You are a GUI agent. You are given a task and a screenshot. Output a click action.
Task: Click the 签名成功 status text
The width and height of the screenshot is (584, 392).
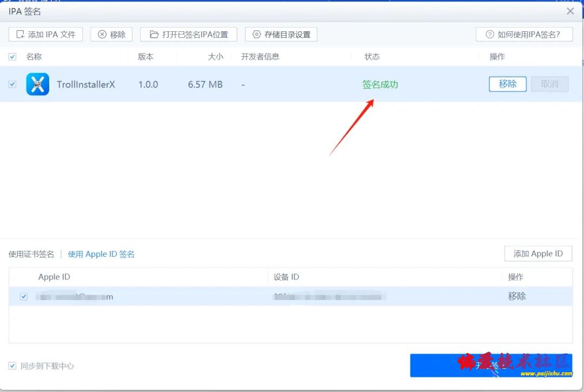pos(380,84)
